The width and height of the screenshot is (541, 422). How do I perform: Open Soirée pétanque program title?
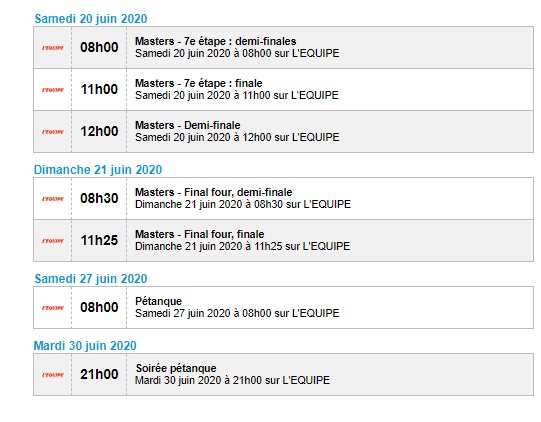(x=176, y=368)
